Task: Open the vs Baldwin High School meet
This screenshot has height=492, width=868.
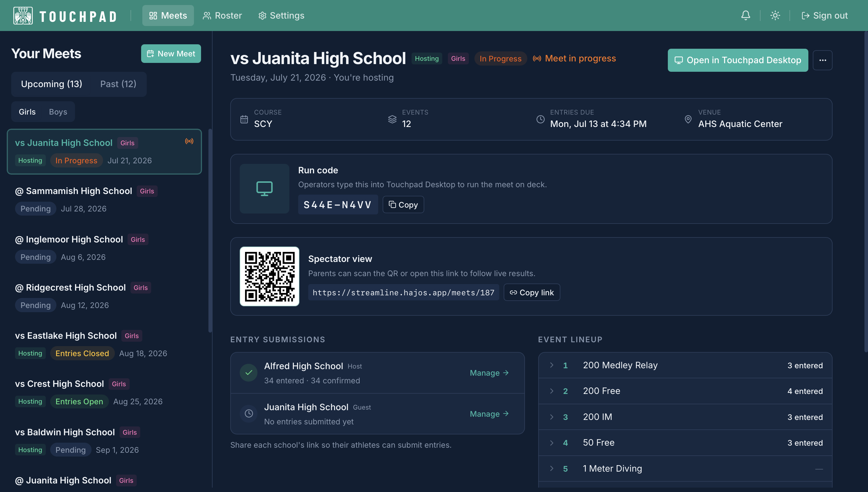Action: [x=104, y=441]
